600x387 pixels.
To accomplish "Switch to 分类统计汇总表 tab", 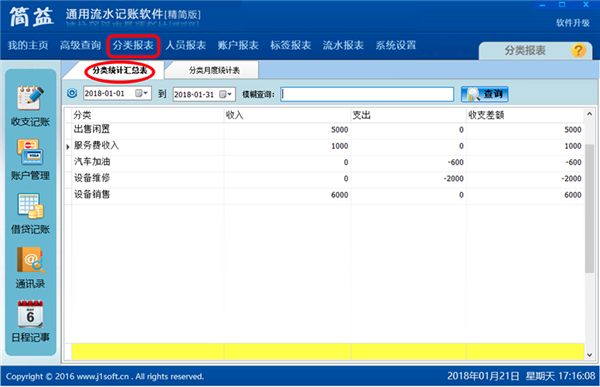I will [x=119, y=70].
